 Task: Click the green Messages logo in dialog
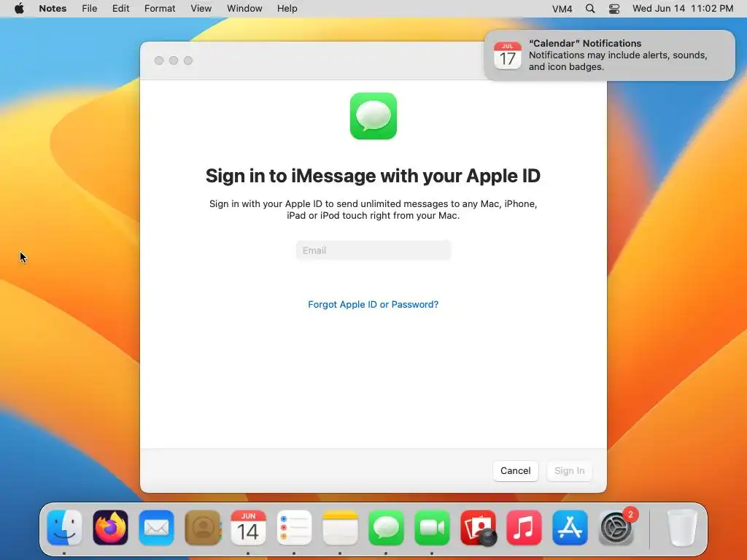[x=373, y=116]
